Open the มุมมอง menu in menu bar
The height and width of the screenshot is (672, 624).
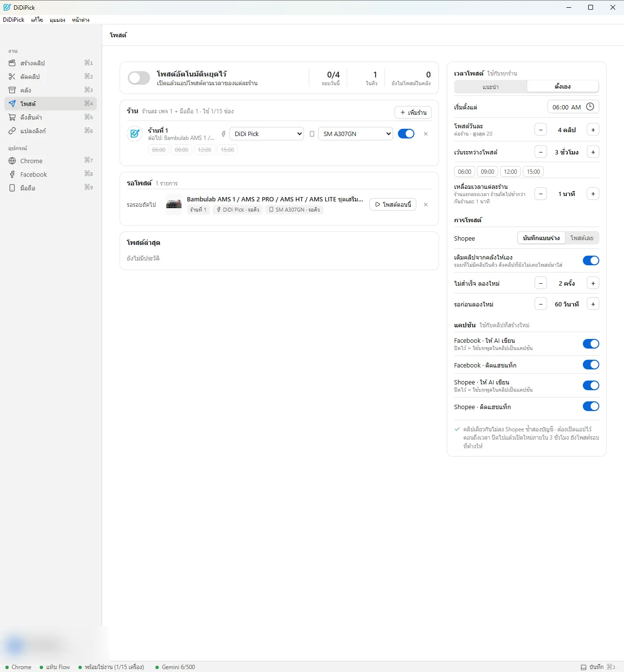(x=57, y=20)
